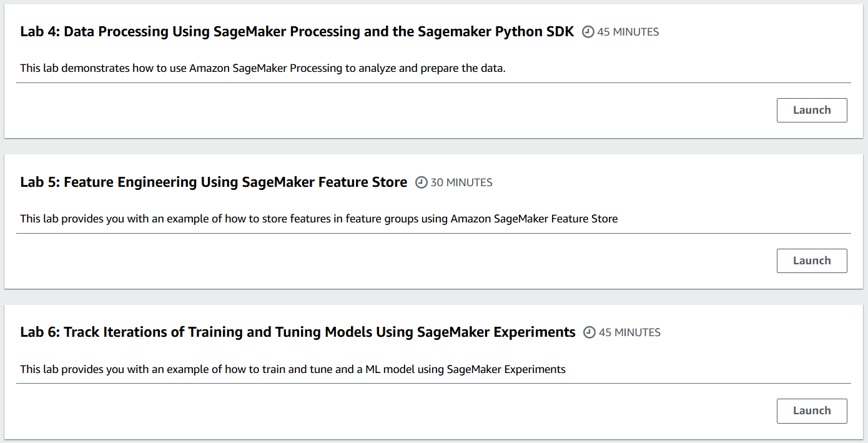
Task: Click description 'analyze and prepare the data'
Action: [x=263, y=68]
